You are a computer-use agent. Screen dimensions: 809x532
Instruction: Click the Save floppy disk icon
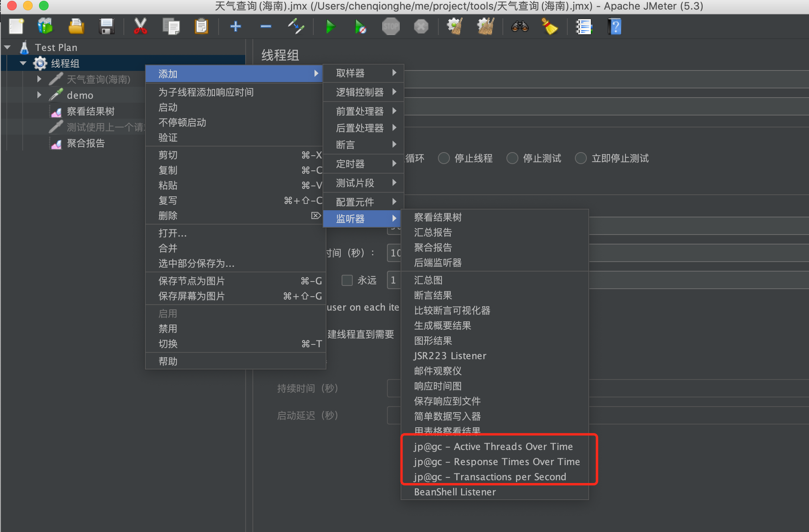(107, 27)
